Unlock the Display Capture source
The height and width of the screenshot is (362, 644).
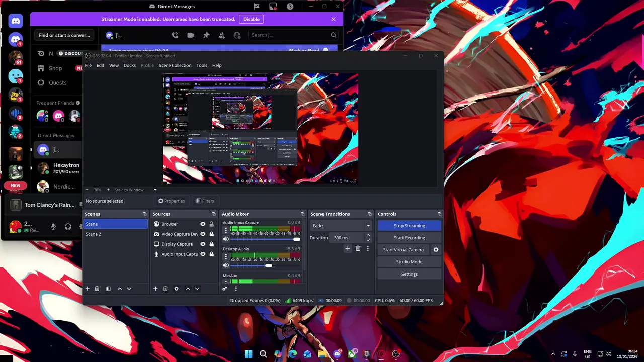(211, 244)
